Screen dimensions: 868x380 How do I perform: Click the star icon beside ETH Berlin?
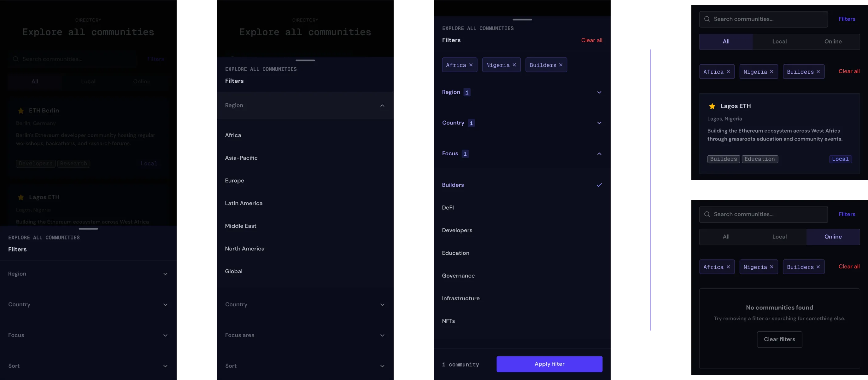[21, 110]
